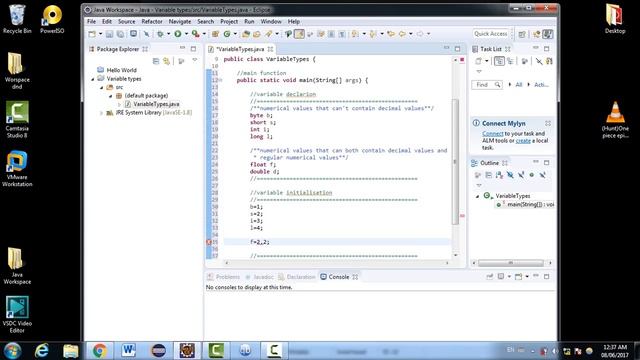Collapse the src folder node
This screenshot has width=640, height=360.
coord(102,87)
